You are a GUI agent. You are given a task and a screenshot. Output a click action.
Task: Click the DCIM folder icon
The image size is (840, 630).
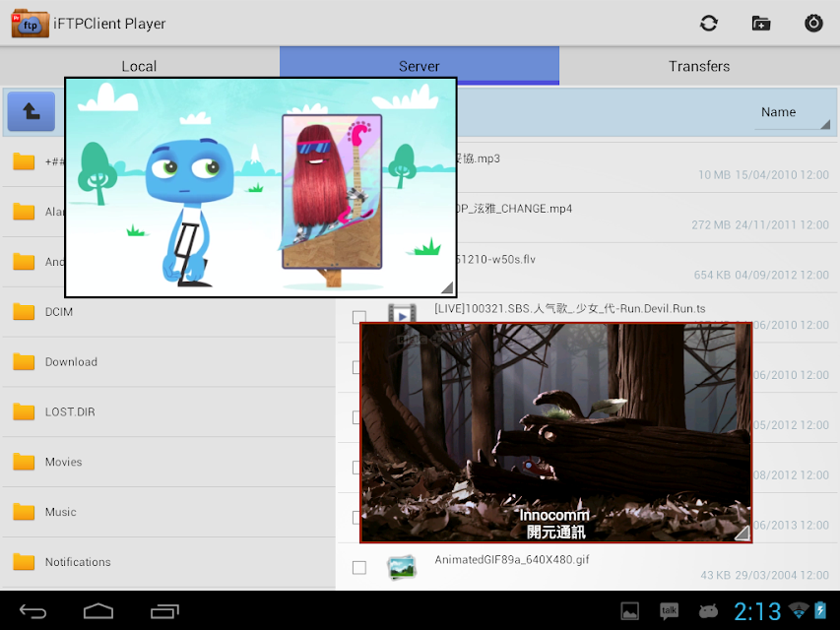[x=24, y=311]
